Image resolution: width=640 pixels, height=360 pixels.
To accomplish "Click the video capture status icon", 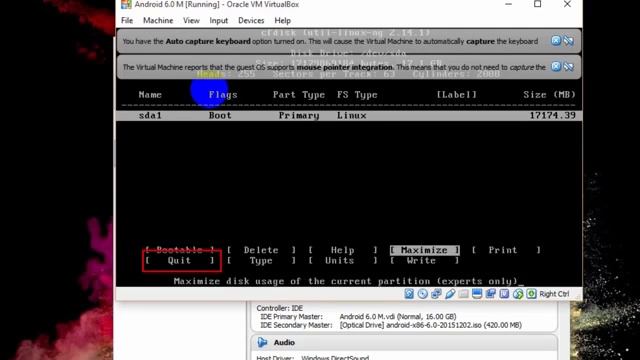I will (x=491, y=294).
